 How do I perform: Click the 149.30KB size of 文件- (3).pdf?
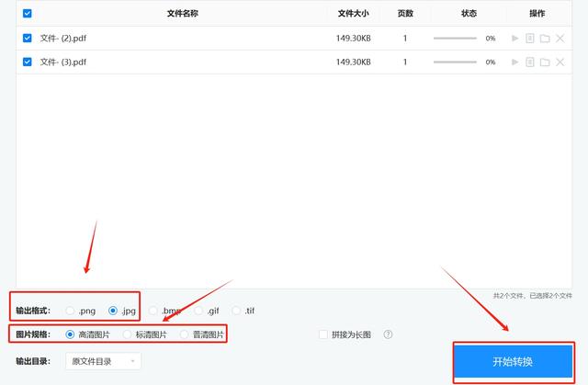tap(353, 62)
